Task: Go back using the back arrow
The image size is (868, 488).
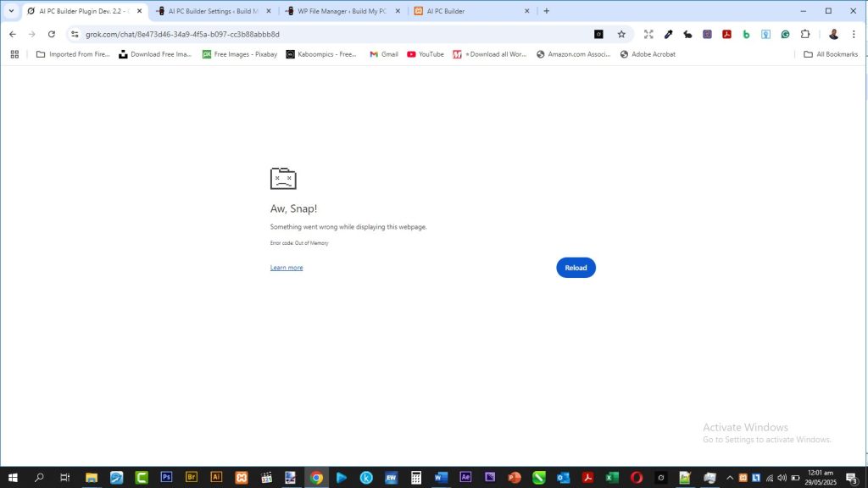Action: click(13, 34)
